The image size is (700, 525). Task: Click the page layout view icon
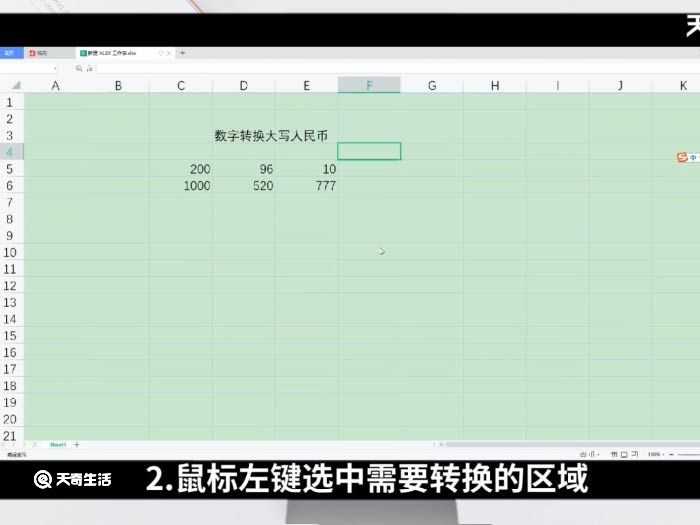pos(624,454)
